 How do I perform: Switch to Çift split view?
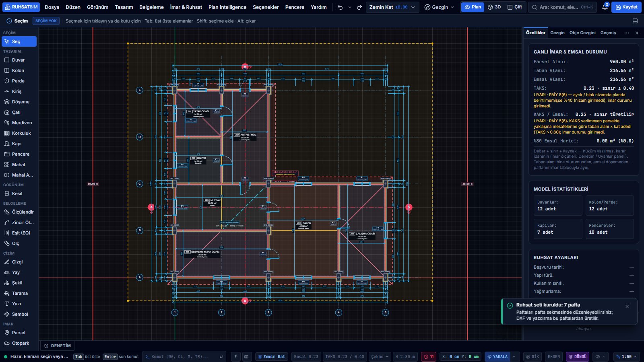click(x=515, y=7)
